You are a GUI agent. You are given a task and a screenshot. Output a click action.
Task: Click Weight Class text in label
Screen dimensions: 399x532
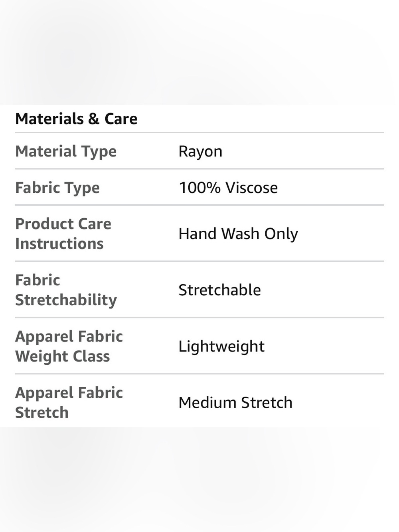(x=63, y=356)
